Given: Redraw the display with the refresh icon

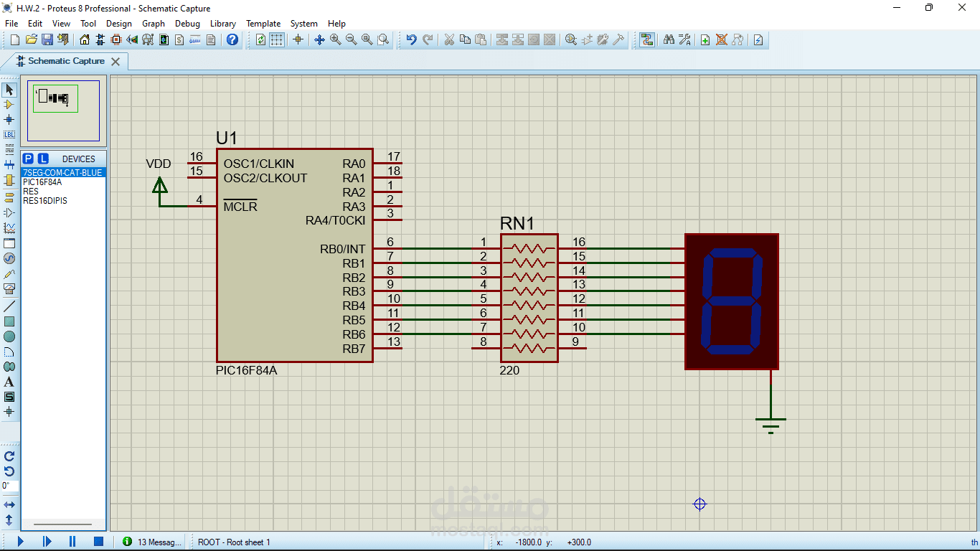Looking at the screenshot, I should (260, 39).
